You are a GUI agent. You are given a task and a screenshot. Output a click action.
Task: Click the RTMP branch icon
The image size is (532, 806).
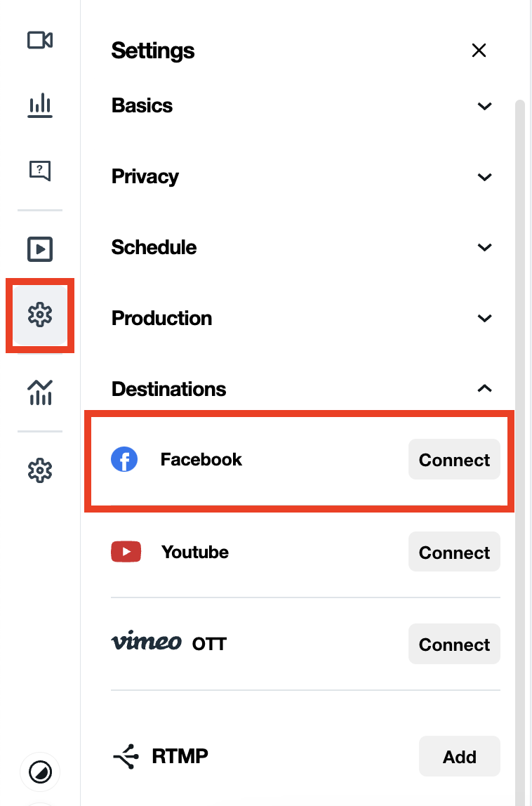click(124, 756)
